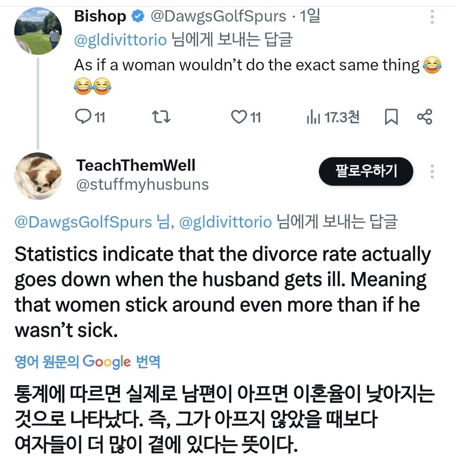456x476 pixels.
Task: Share Bishop's tweet via share icon
Action: click(x=424, y=117)
